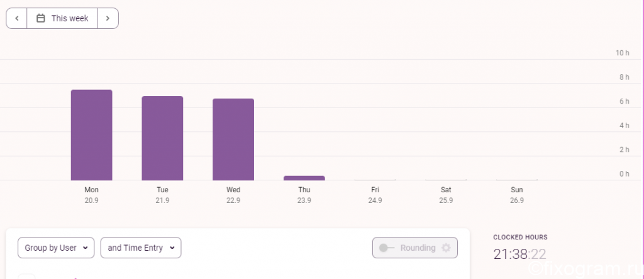This screenshot has height=279, width=644.
Task: Toggle the Rounding switch
Action: [x=386, y=248]
